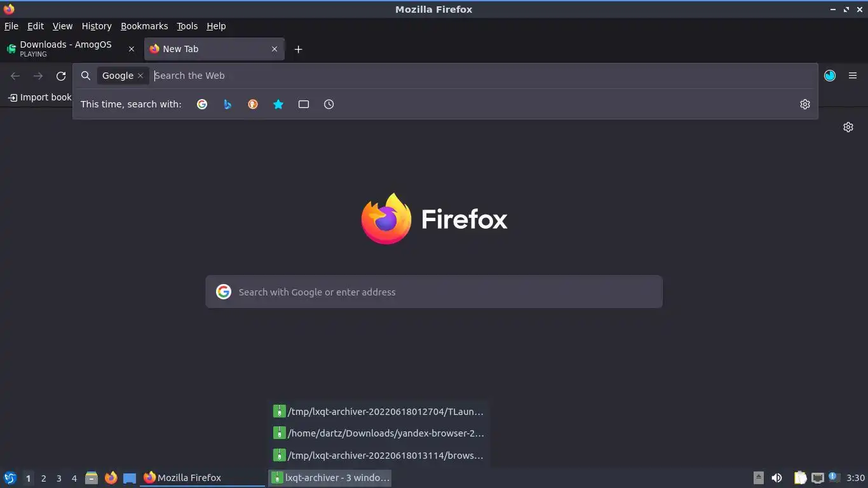
Task: Focus the Search the Web address field
Action: 483,76
